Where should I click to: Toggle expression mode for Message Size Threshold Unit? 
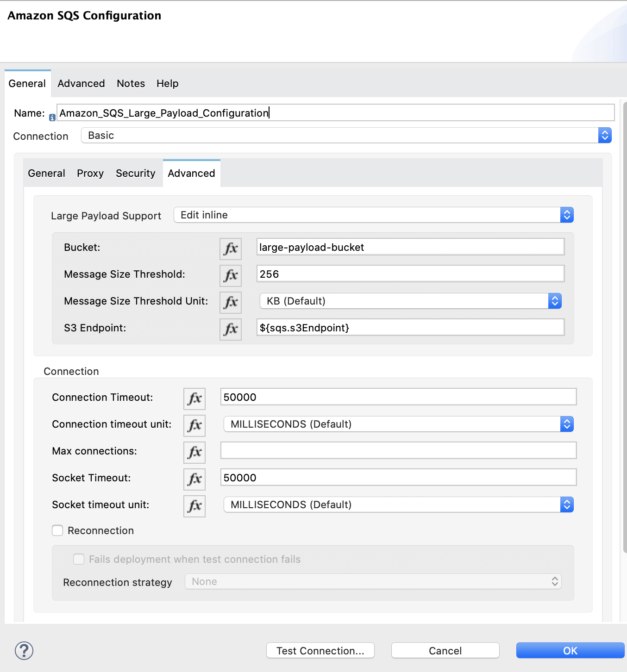pos(230,302)
